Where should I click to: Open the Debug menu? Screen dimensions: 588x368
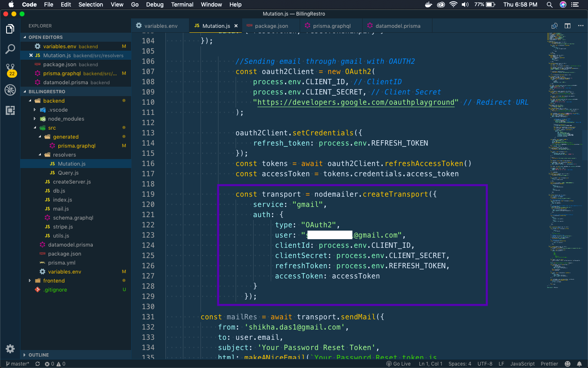(x=155, y=4)
